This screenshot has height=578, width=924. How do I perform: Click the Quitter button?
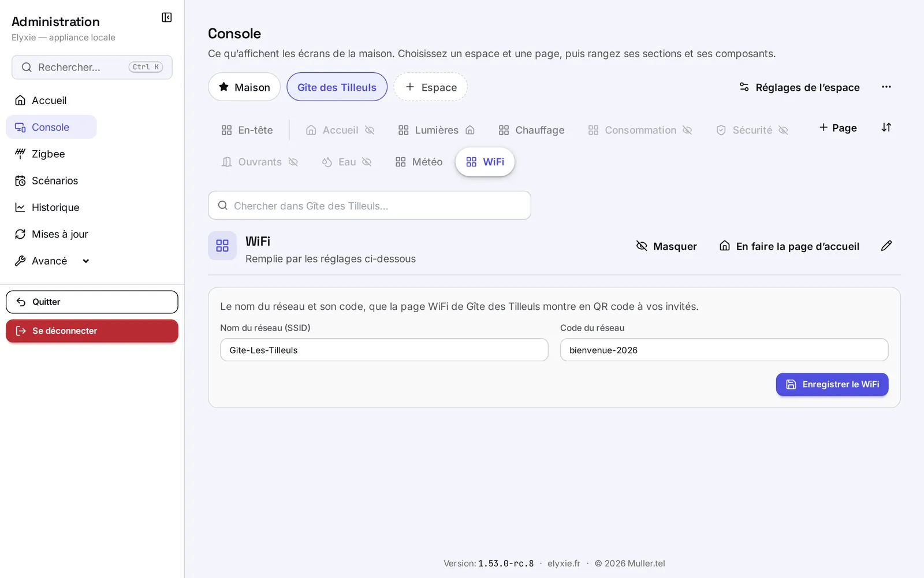[92, 302]
